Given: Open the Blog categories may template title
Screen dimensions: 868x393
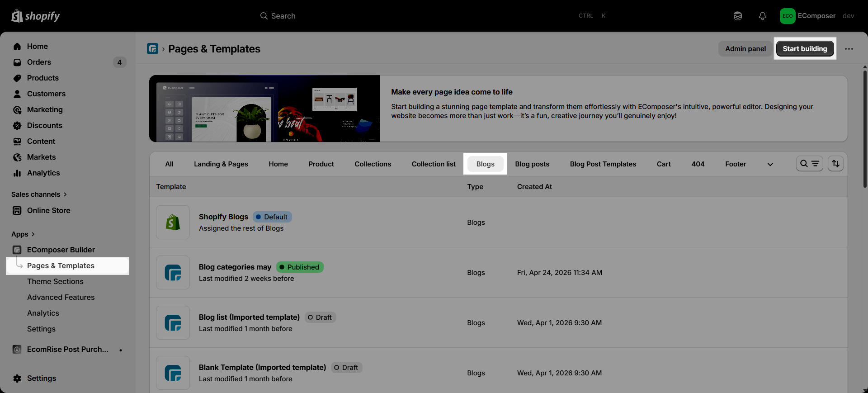Looking at the screenshot, I should (x=235, y=267).
